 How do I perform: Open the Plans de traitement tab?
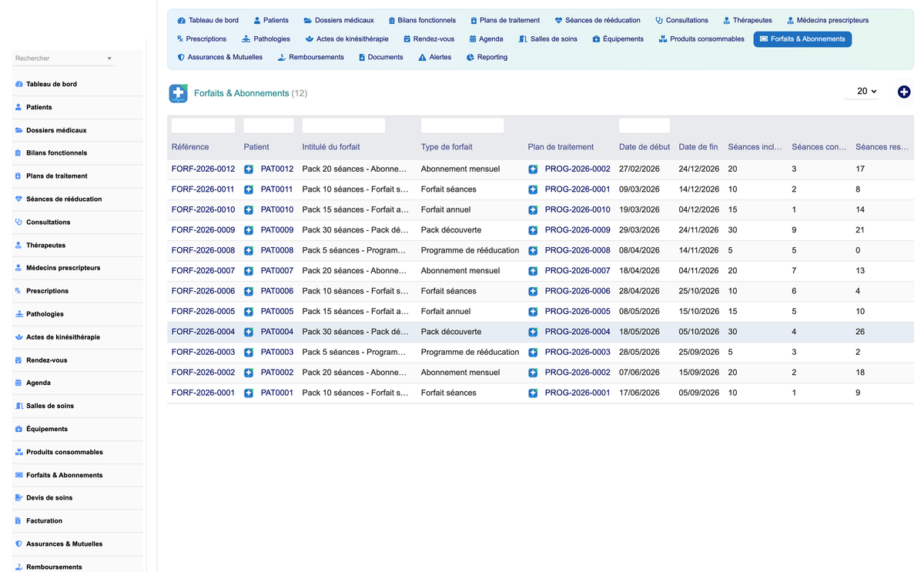(504, 20)
